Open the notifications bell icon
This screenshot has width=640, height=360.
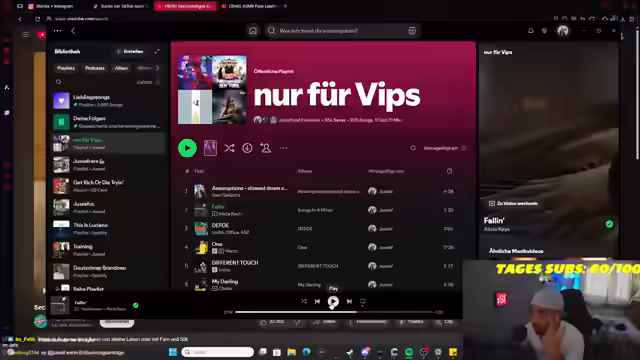click(531, 31)
